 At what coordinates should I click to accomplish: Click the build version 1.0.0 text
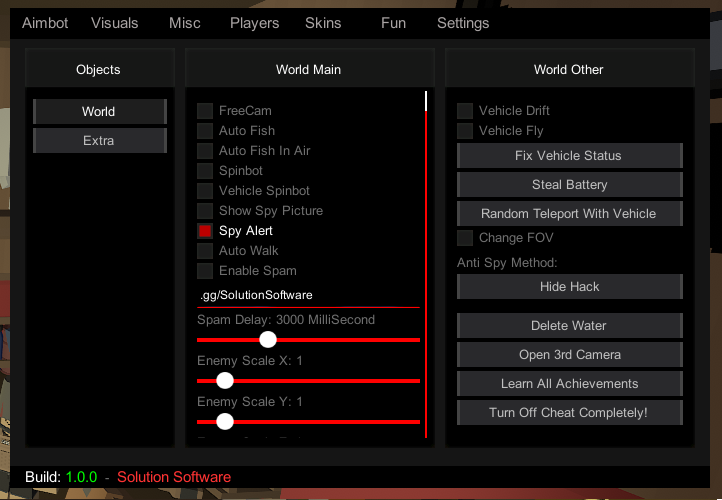(x=82, y=477)
